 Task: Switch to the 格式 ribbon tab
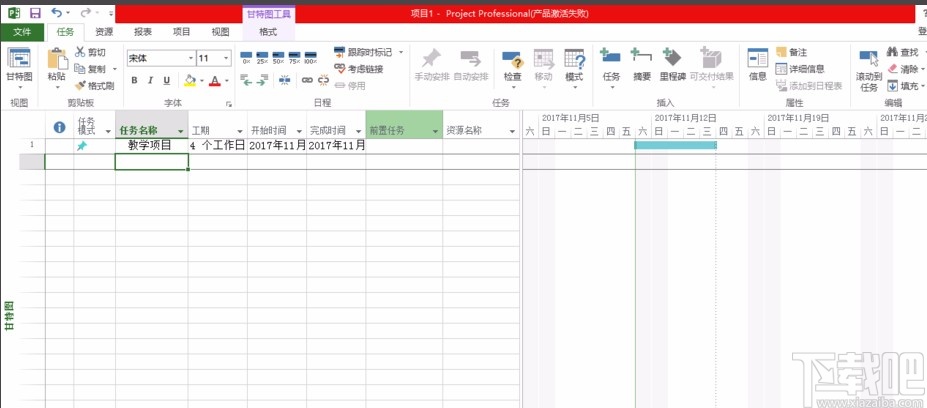(268, 33)
